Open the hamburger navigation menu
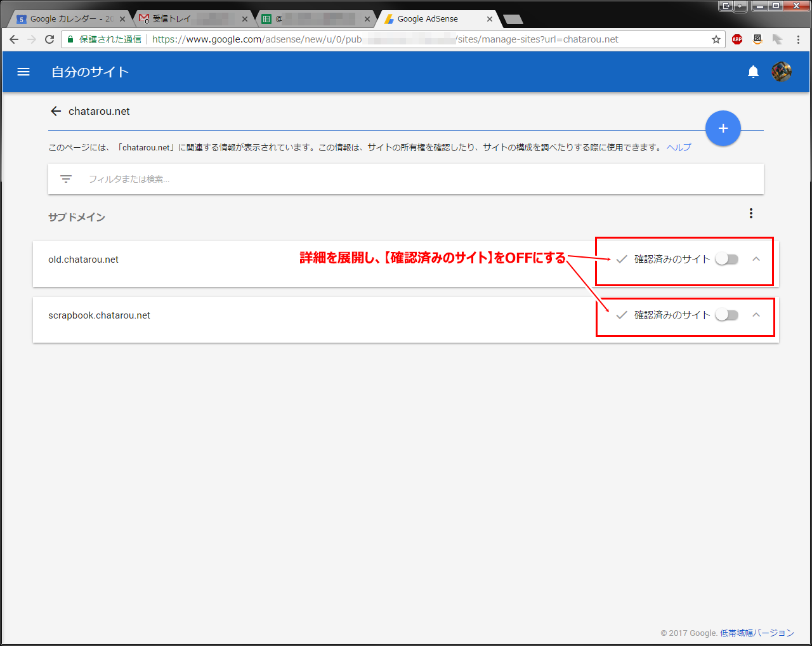 coord(23,72)
